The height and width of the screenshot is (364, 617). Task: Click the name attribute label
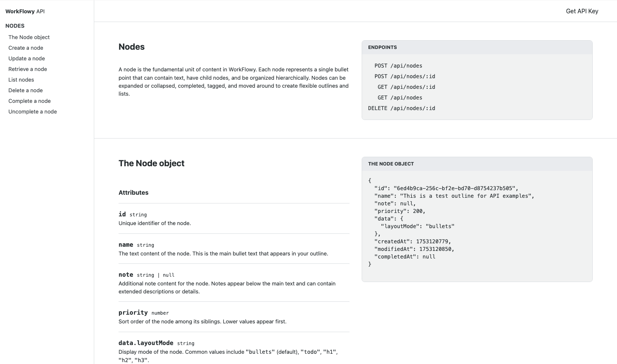(126, 245)
